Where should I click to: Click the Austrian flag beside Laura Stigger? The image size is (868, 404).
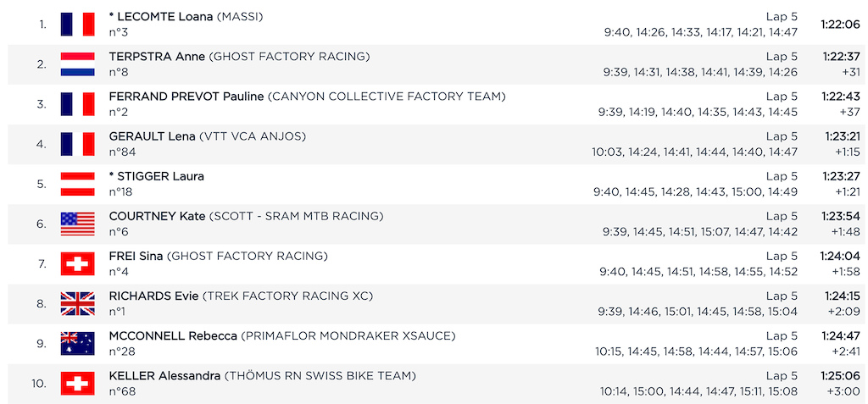coord(77,184)
